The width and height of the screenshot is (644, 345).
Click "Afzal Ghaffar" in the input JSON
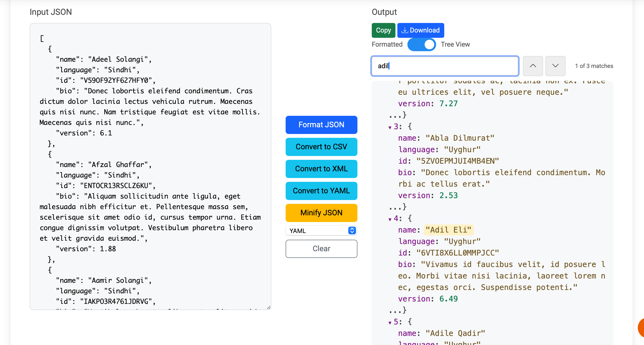(x=118, y=165)
